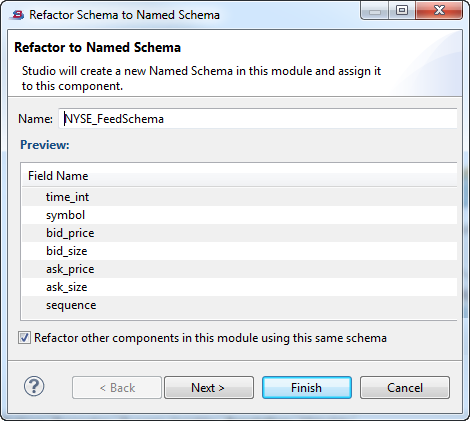Click the StreamBase icon in title bar
This screenshot has width=470, height=421.
pos(18,15)
